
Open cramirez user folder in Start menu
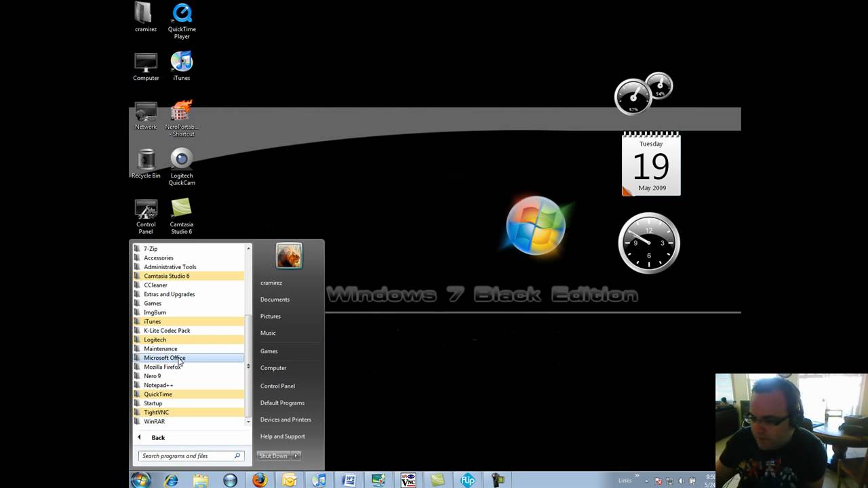(271, 283)
